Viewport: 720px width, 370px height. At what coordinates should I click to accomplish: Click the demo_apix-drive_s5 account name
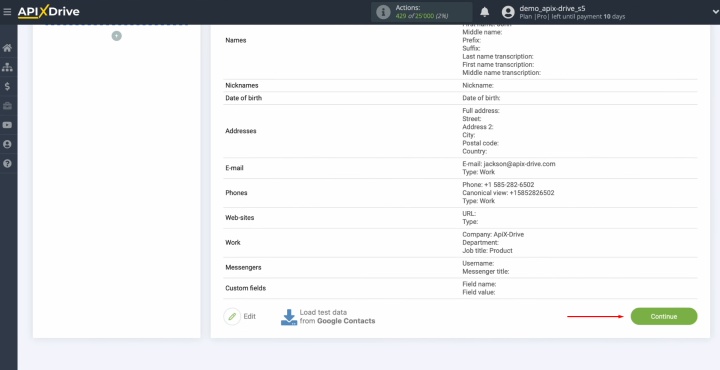point(552,8)
